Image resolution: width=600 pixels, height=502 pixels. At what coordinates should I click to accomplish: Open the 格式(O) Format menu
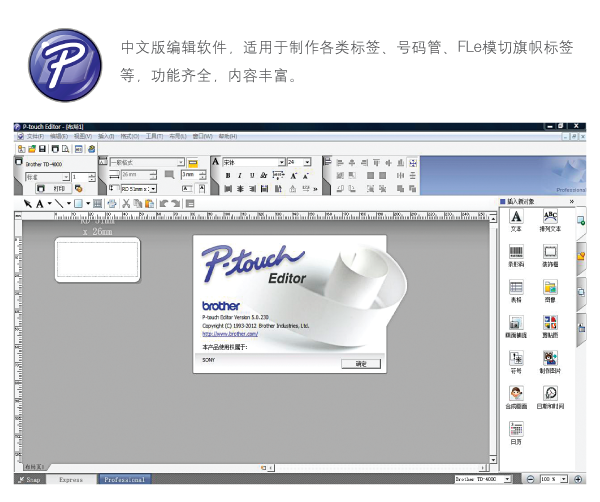click(130, 136)
